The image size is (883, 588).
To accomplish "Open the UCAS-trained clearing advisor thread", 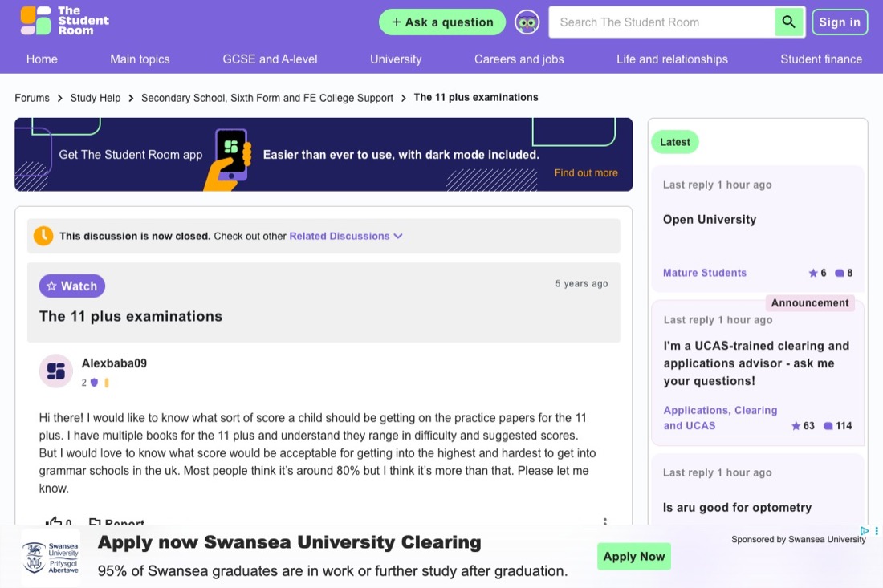I will 756,363.
